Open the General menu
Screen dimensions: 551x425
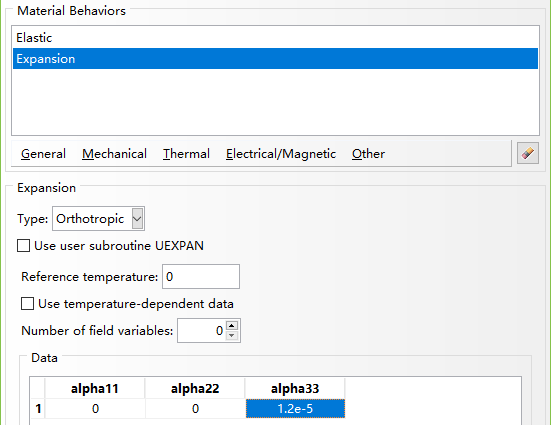pyautogui.click(x=43, y=154)
